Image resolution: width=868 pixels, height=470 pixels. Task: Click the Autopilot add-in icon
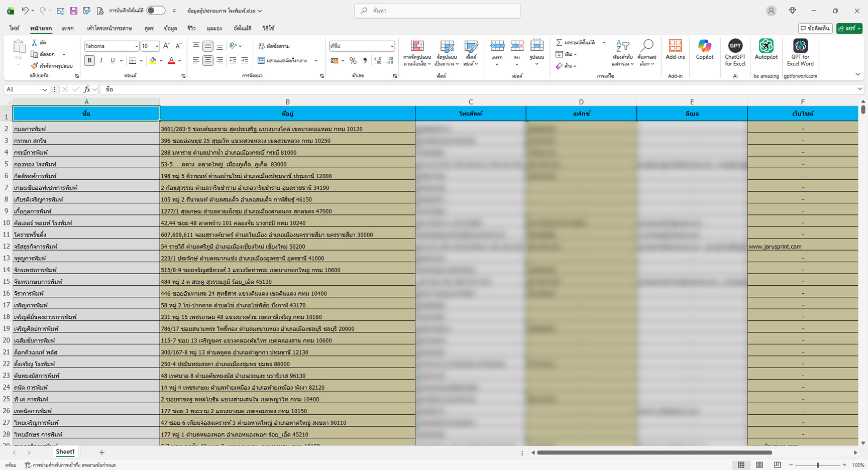tap(766, 51)
